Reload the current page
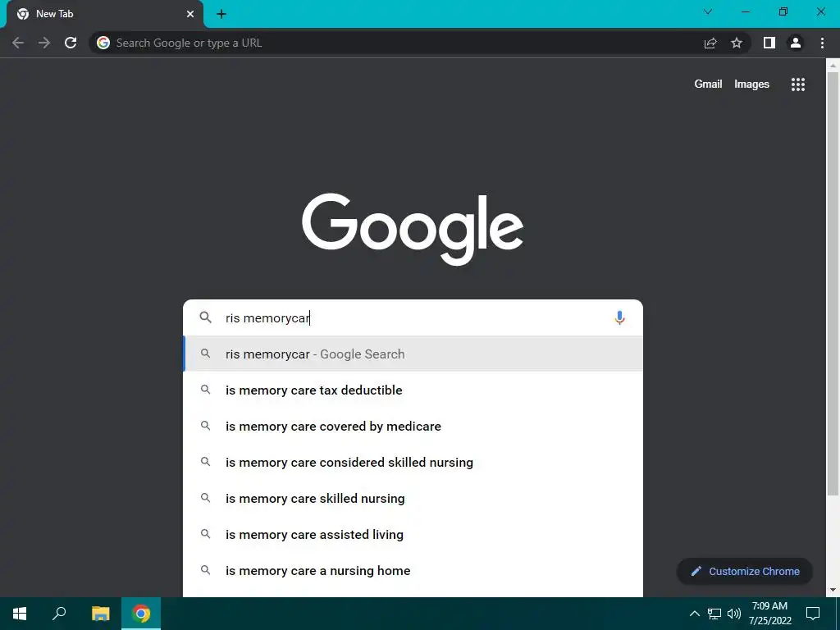 (x=71, y=43)
